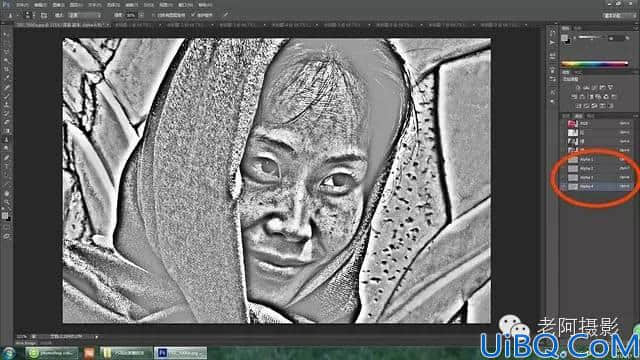This screenshot has width=640, height=360.
Task: Select the Crop tool in the toolbox
Action: click(x=6, y=69)
